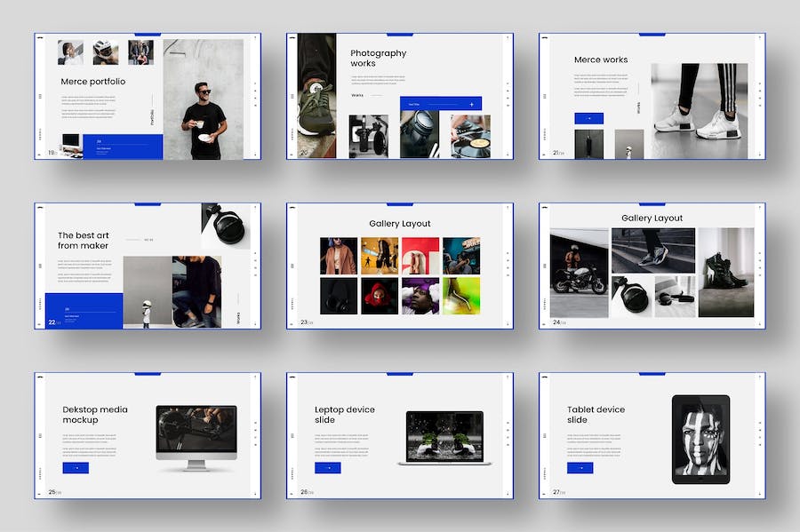Click the small computer image on slide 19
The width and height of the screenshot is (800, 532).
70,143
